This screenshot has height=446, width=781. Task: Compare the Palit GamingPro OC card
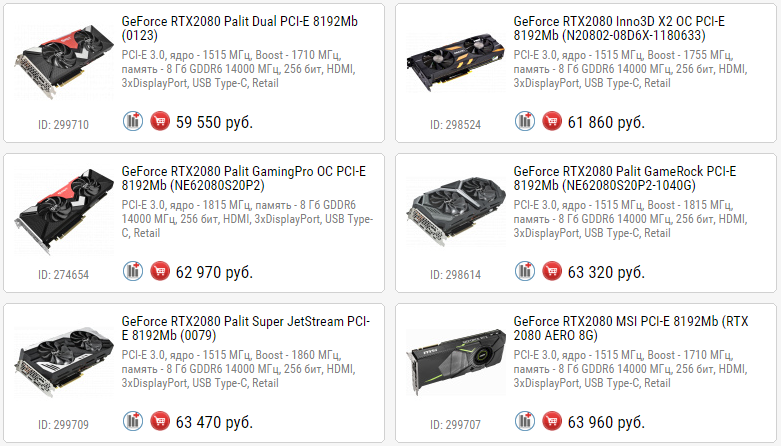pos(133,271)
